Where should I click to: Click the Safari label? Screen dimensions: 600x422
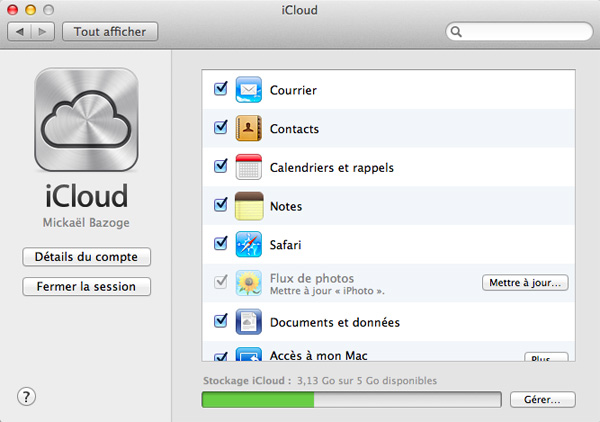click(285, 245)
